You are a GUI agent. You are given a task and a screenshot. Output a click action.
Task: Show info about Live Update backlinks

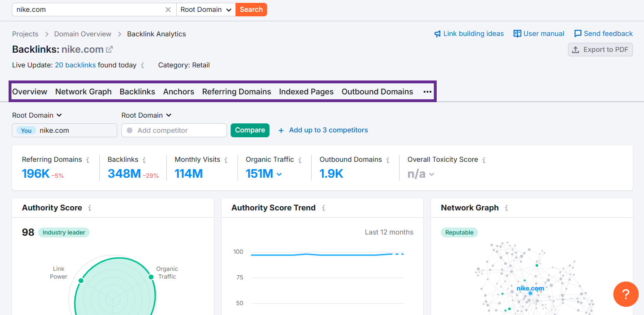(x=142, y=65)
